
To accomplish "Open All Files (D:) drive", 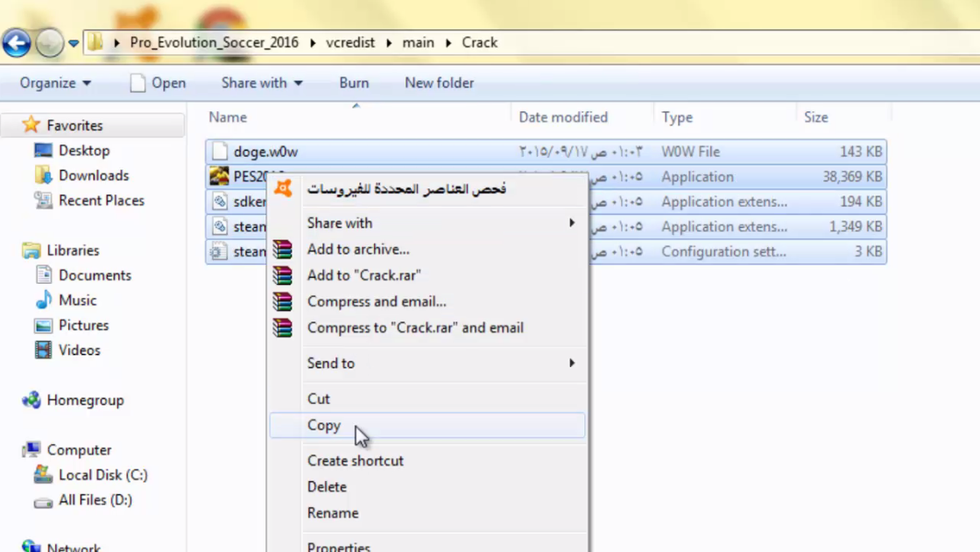I will 95,500.
